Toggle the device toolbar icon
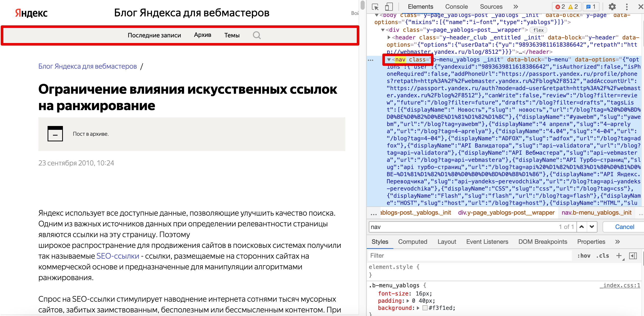The width and height of the screenshot is (644, 316). click(x=389, y=7)
